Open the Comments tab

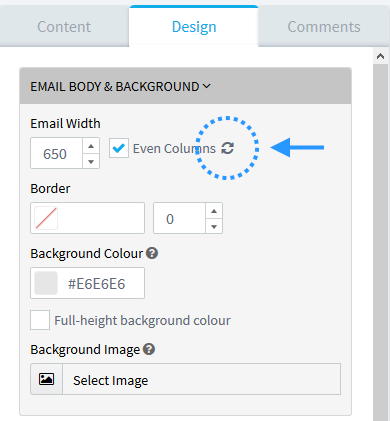[x=324, y=27]
